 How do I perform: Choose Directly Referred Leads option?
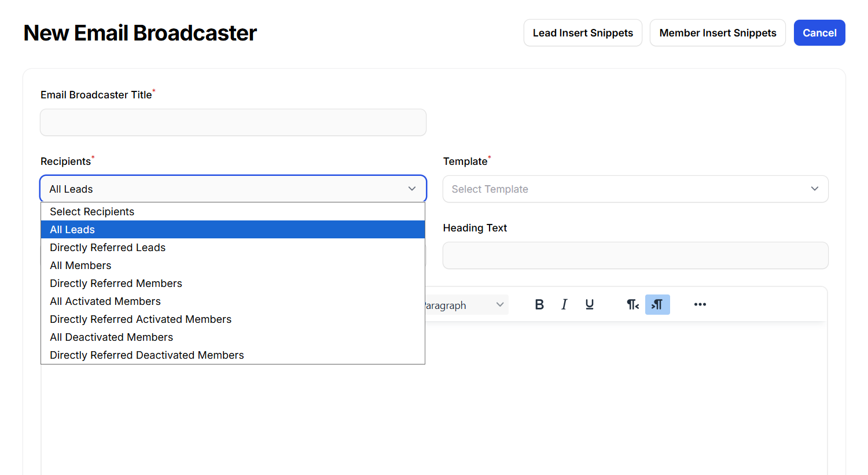[x=108, y=248]
